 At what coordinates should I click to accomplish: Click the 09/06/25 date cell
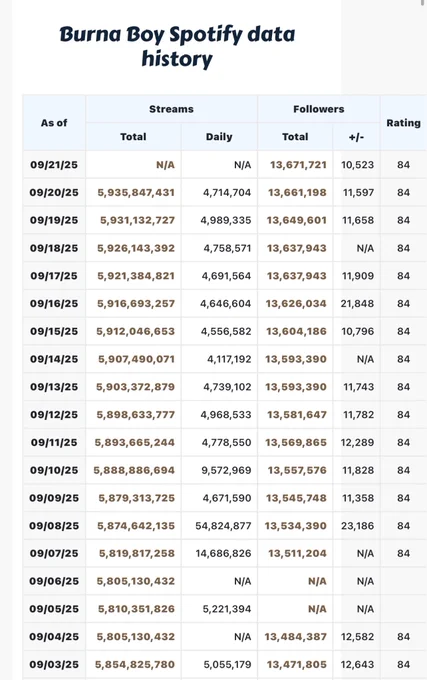(54, 581)
